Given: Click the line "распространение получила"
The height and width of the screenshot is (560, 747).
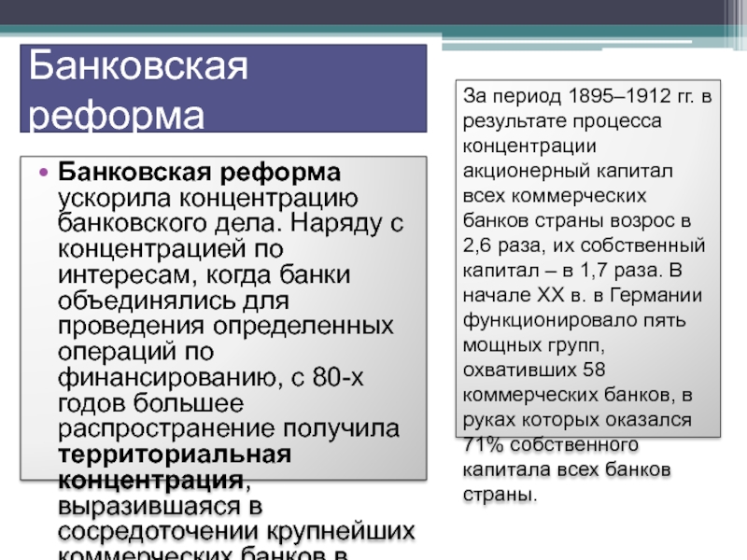Looking at the screenshot, I should (229, 430).
